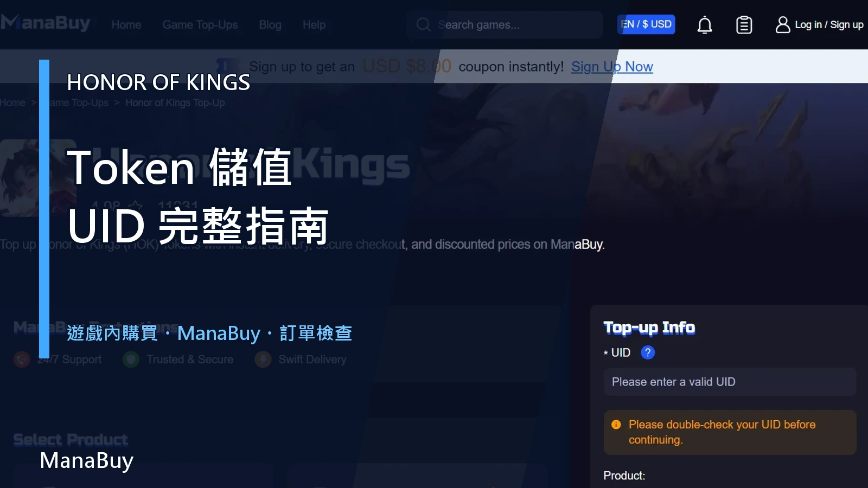
Task: Open the Home menu item
Action: click(x=126, y=25)
